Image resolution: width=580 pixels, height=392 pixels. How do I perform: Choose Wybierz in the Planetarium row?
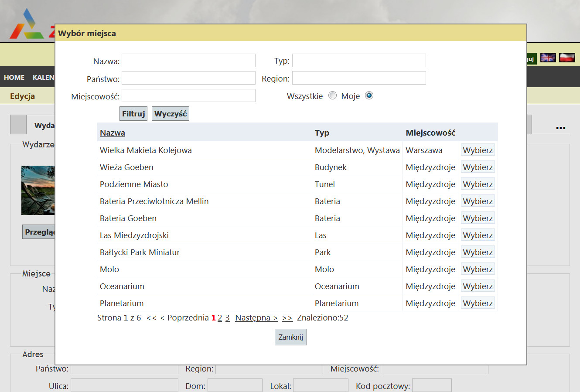[x=478, y=303]
